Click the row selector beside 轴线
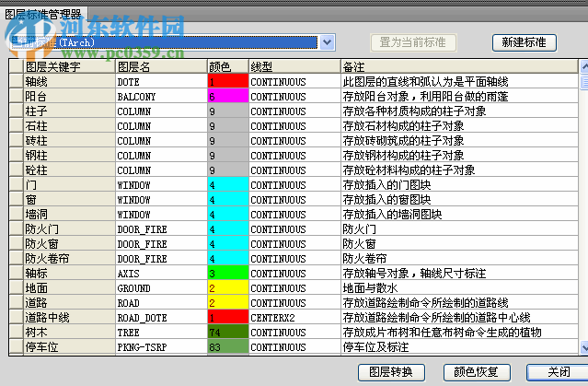Screen dimensions: 588x386 (x=17, y=81)
